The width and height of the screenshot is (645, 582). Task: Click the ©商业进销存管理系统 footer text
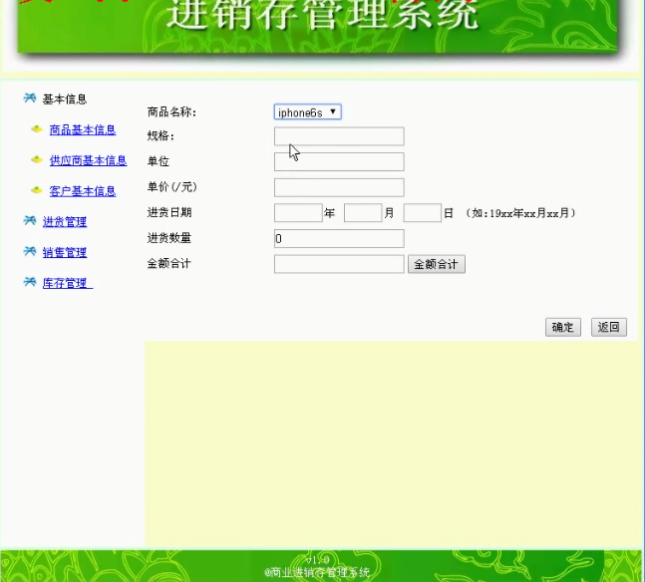point(317,572)
